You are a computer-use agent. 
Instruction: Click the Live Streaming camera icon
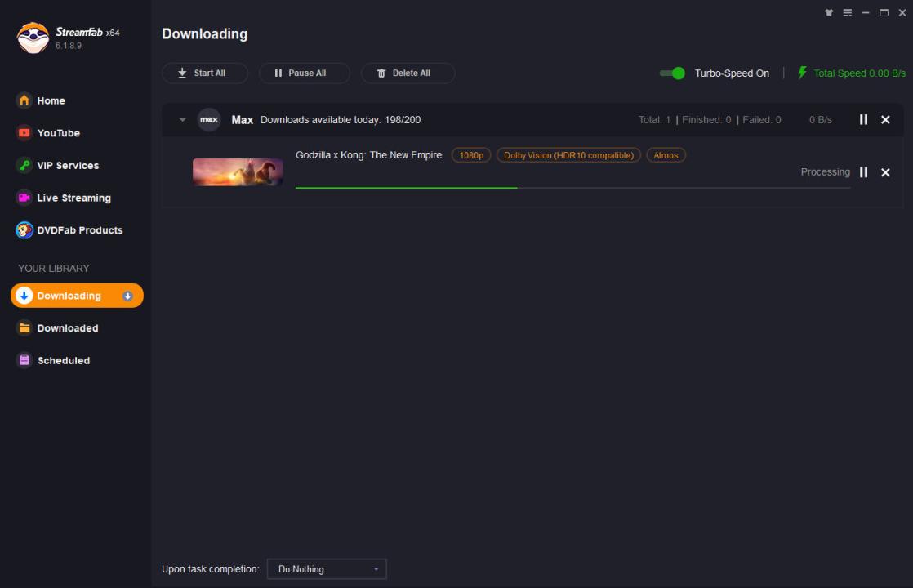[x=24, y=198]
